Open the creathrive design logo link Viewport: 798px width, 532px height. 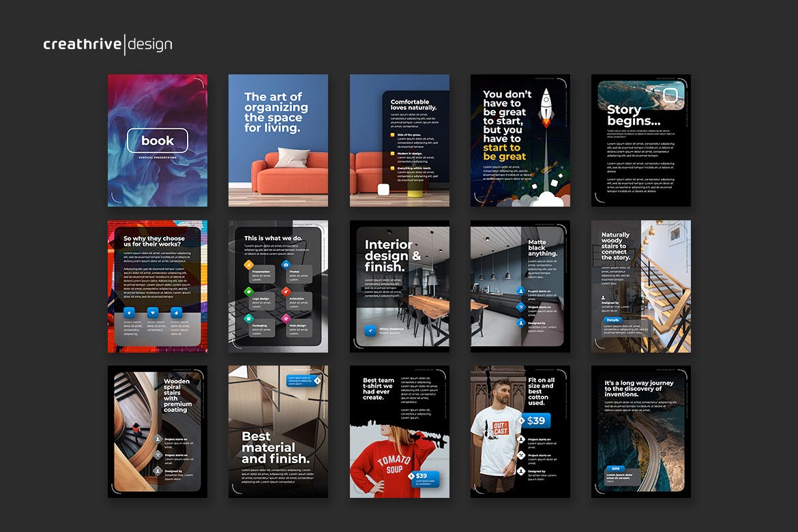coord(108,45)
